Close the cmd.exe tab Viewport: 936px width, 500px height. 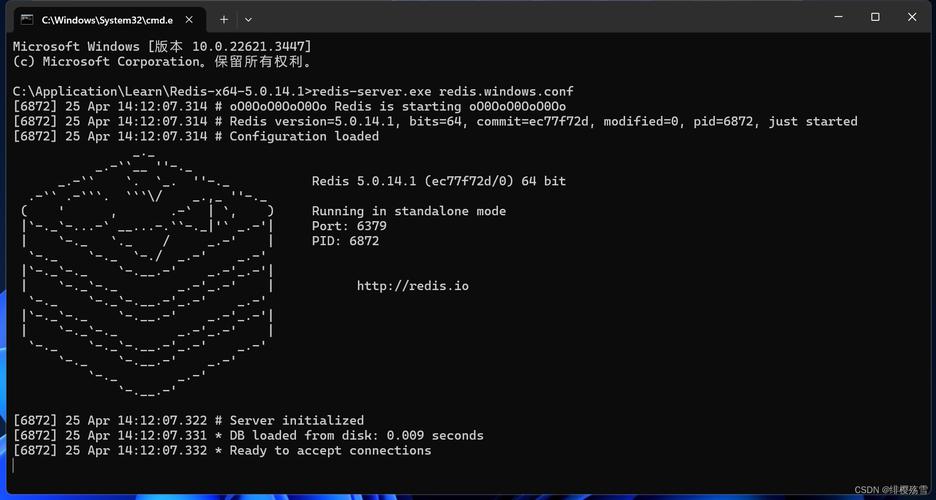click(x=189, y=20)
